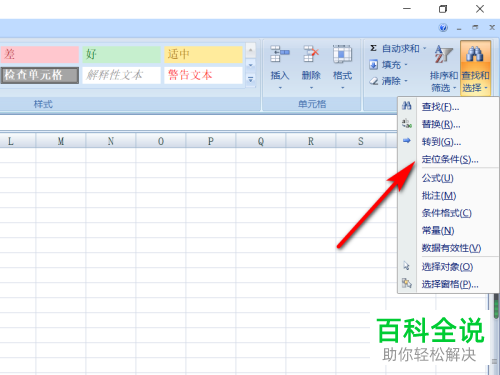Select column header S
Image resolution: width=500 pixels, height=375 pixels.
pyautogui.click(x=361, y=141)
